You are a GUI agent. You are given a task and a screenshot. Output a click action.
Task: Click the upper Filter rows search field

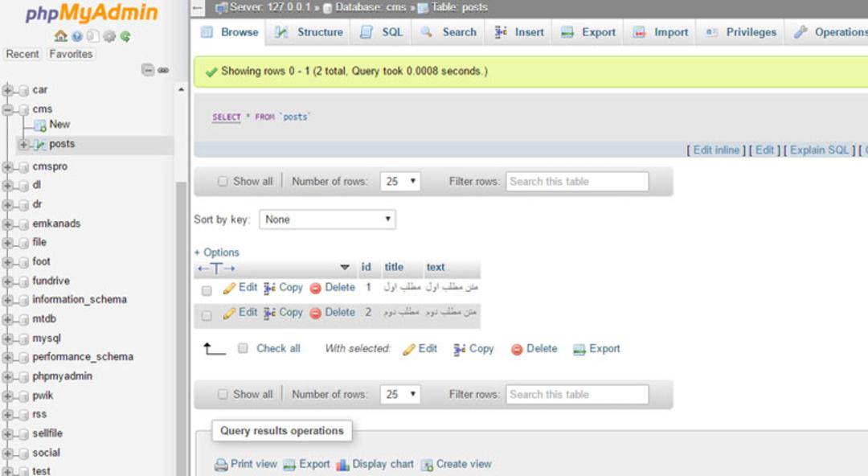point(577,181)
